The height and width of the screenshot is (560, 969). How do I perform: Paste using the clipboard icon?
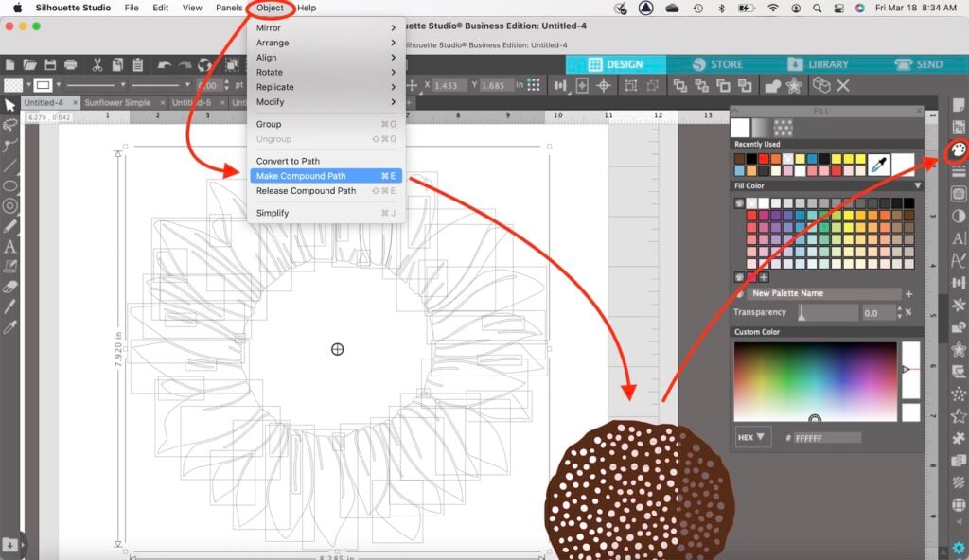tap(138, 64)
